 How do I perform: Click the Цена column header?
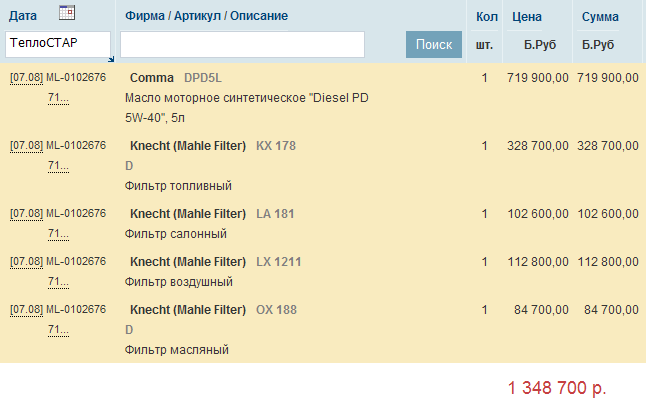click(527, 17)
